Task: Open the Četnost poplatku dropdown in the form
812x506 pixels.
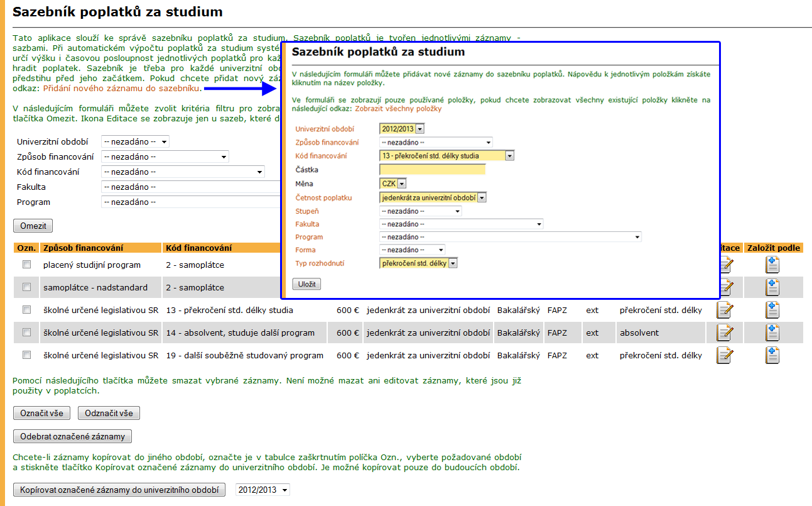Action: (433, 197)
